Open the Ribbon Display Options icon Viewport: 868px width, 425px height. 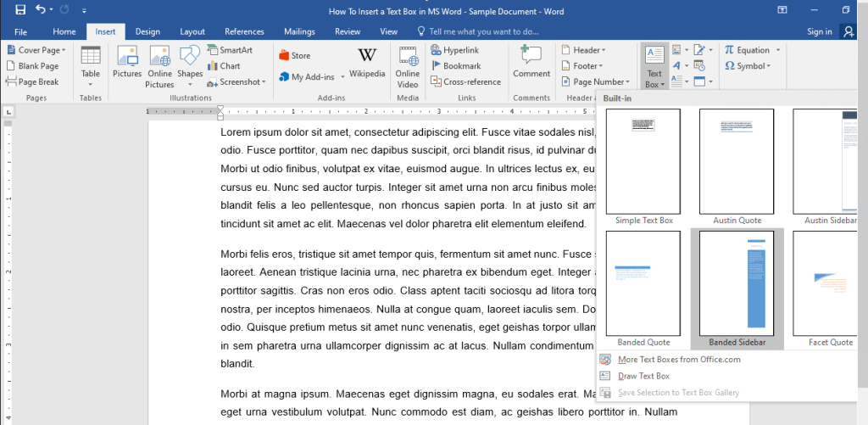782,10
